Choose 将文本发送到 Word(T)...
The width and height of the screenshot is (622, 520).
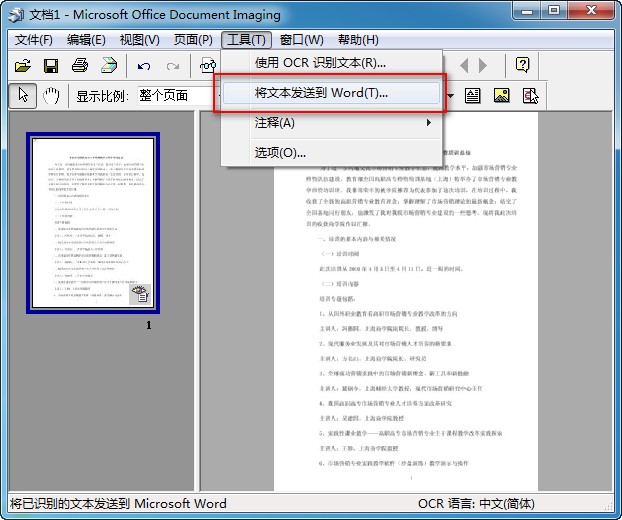[x=332, y=93]
